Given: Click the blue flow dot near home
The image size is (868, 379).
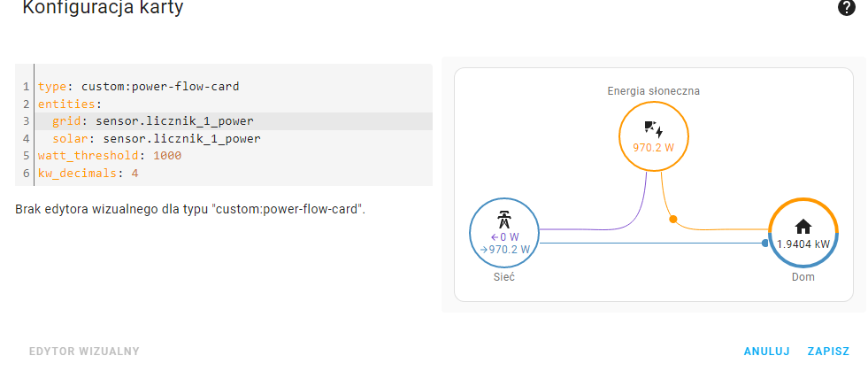Looking at the screenshot, I should pyautogui.click(x=765, y=243).
